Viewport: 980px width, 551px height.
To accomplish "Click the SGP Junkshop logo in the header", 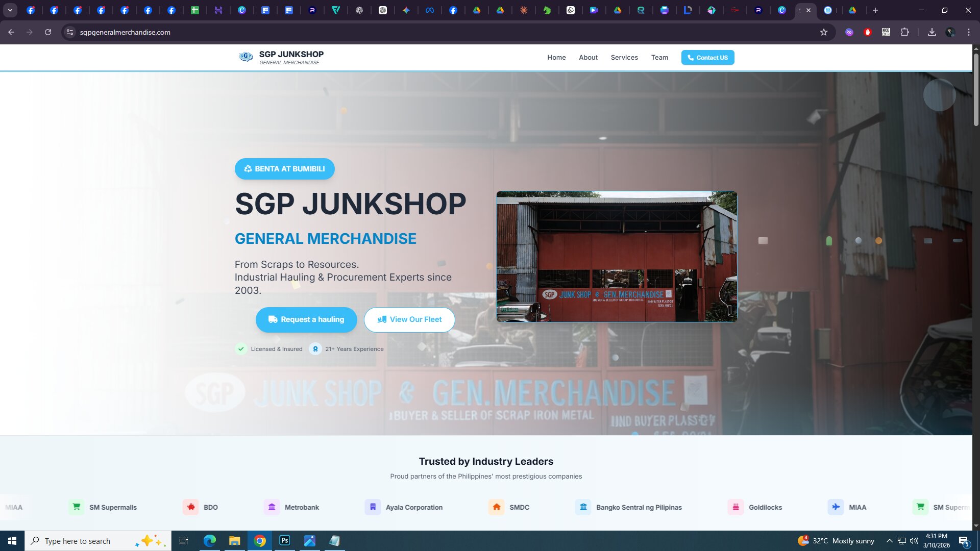I will point(246,57).
